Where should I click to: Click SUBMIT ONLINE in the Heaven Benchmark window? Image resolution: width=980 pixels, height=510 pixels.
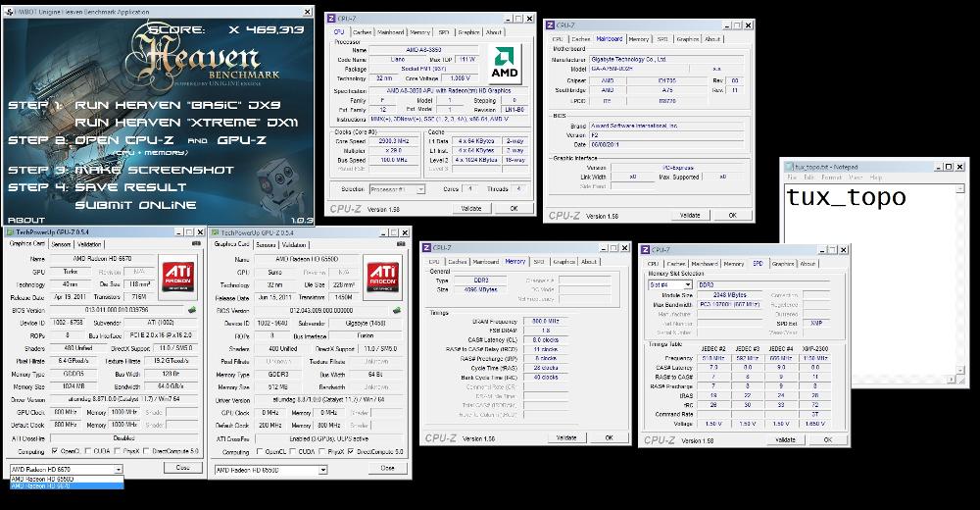(135, 205)
